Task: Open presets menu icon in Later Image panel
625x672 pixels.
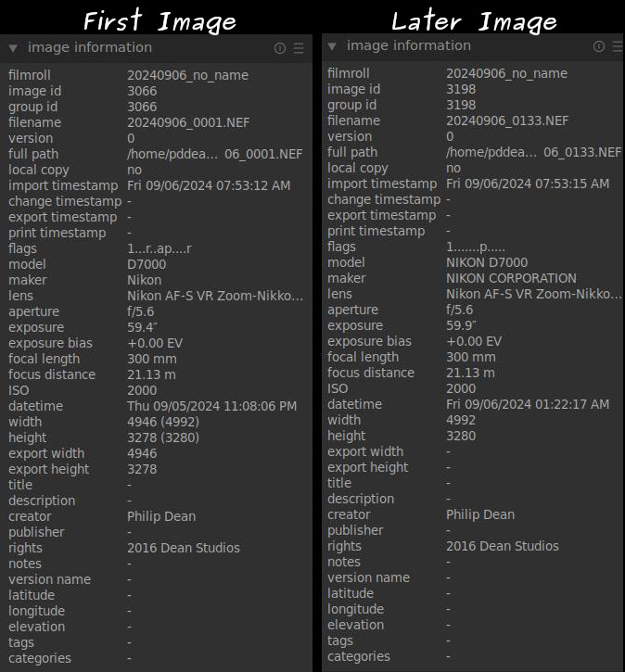Action: 616,46
